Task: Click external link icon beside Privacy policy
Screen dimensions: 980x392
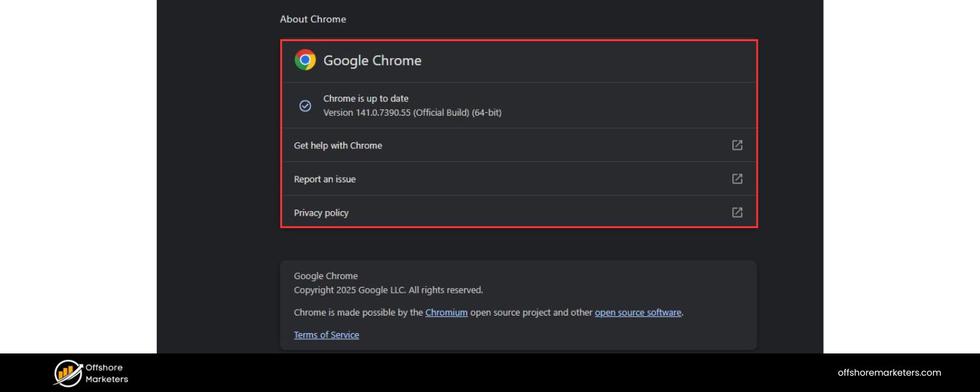Action: tap(737, 212)
